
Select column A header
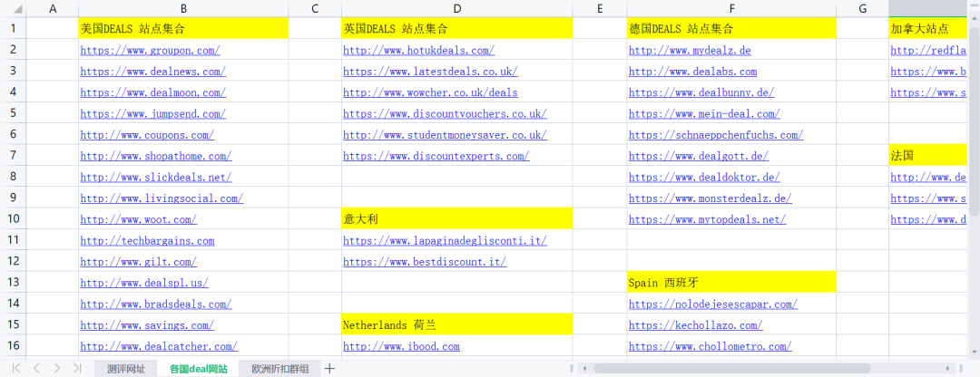pos(53,9)
